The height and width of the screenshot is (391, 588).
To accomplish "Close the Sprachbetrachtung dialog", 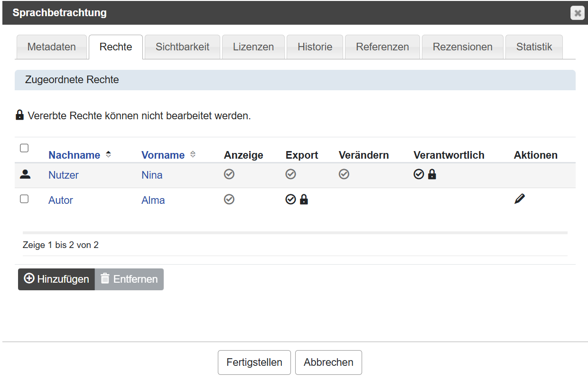I will [577, 13].
